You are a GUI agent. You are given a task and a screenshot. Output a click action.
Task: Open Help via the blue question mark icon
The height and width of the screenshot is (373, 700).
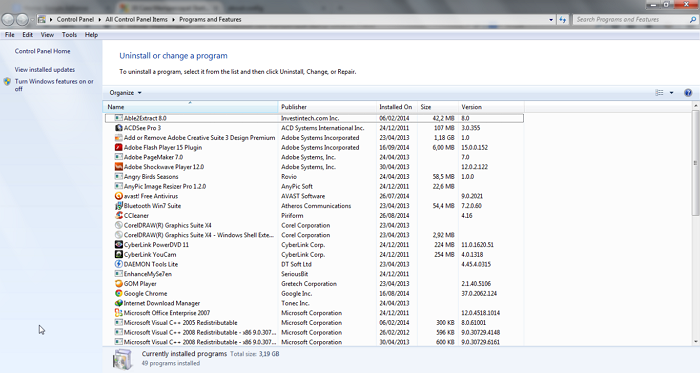pyautogui.click(x=688, y=93)
